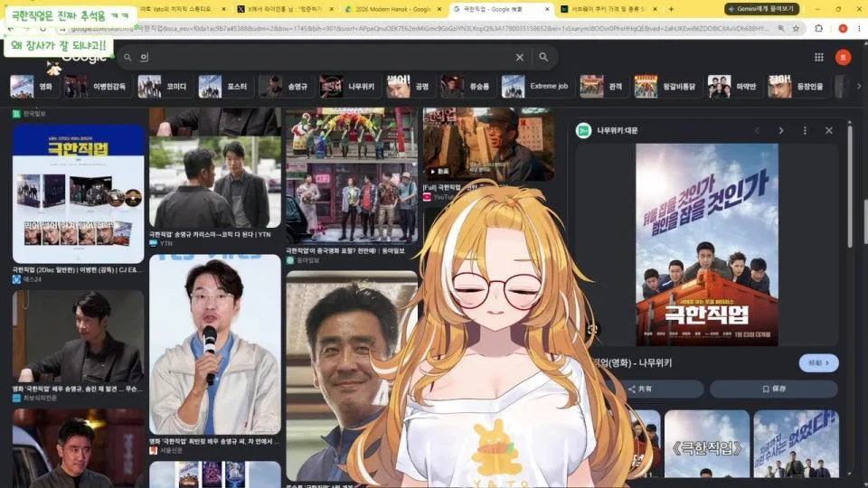Click the blue visit button in preview
Viewport: 868px width, 488px height.
click(819, 363)
